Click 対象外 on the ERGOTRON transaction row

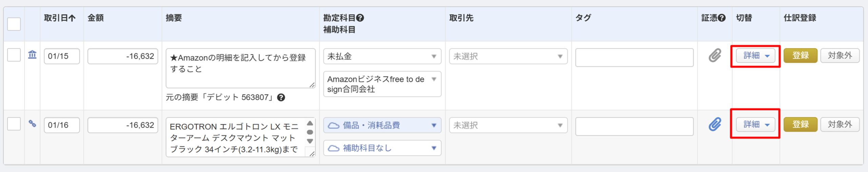(x=840, y=125)
